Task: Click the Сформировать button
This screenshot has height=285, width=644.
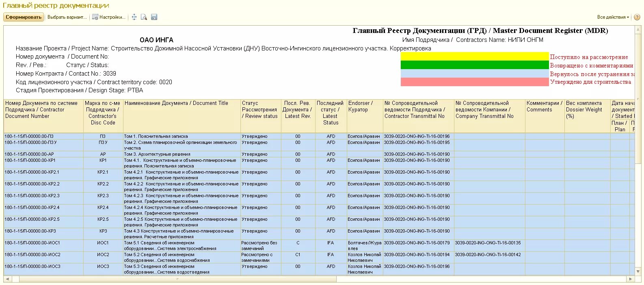Action: coord(24,17)
